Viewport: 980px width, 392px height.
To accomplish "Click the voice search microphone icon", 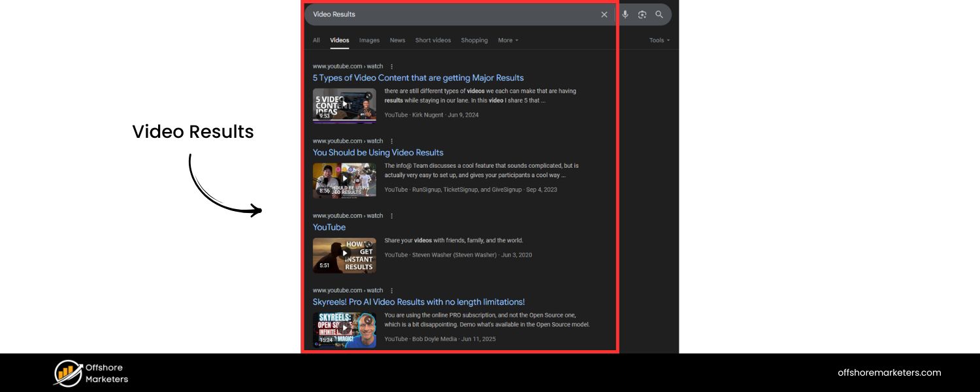I will (x=625, y=14).
